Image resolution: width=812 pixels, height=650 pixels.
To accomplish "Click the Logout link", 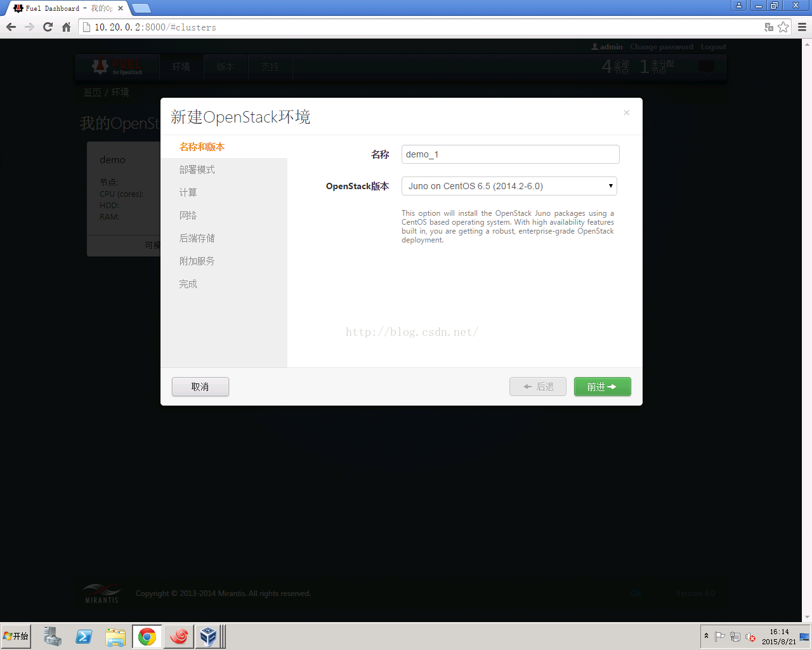I will [713, 47].
